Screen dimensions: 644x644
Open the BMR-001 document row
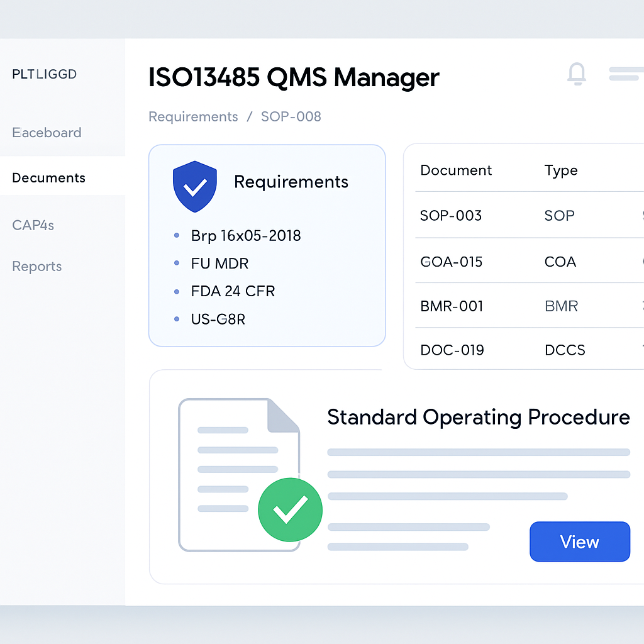(530, 306)
